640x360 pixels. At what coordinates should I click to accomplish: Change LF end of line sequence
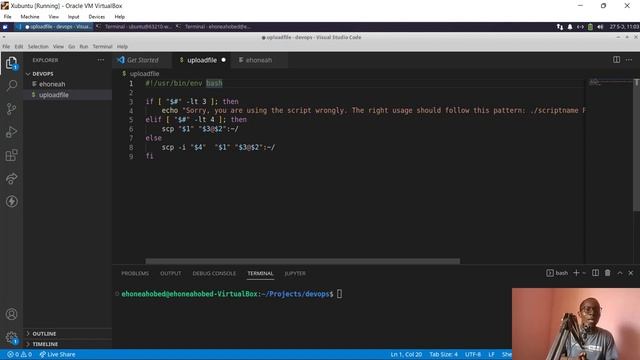coord(491,354)
